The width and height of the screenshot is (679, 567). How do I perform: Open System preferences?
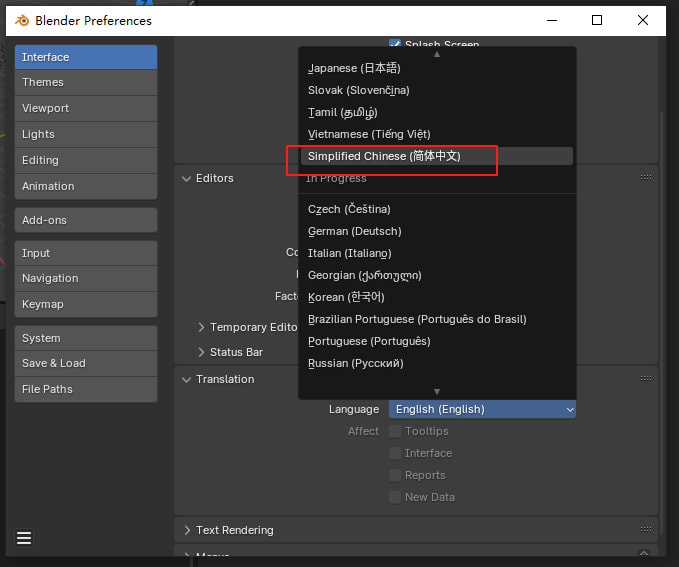(86, 338)
